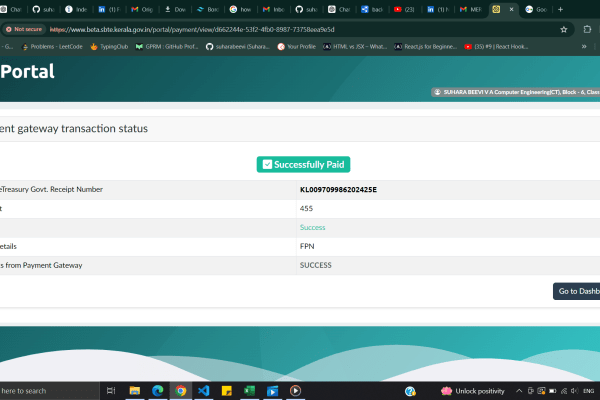Open HTML vs JSX bookmark
This screenshot has height=400, width=600.
click(x=355, y=47)
